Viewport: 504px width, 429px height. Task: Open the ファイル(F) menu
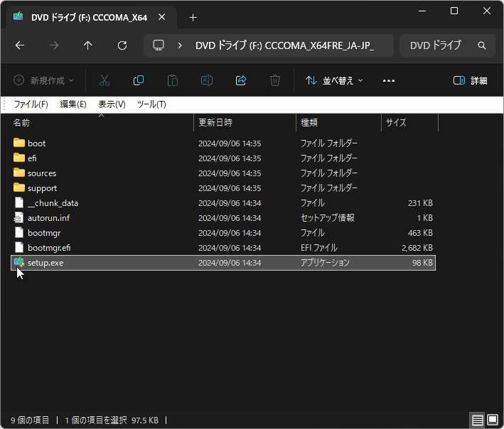click(x=31, y=104)
